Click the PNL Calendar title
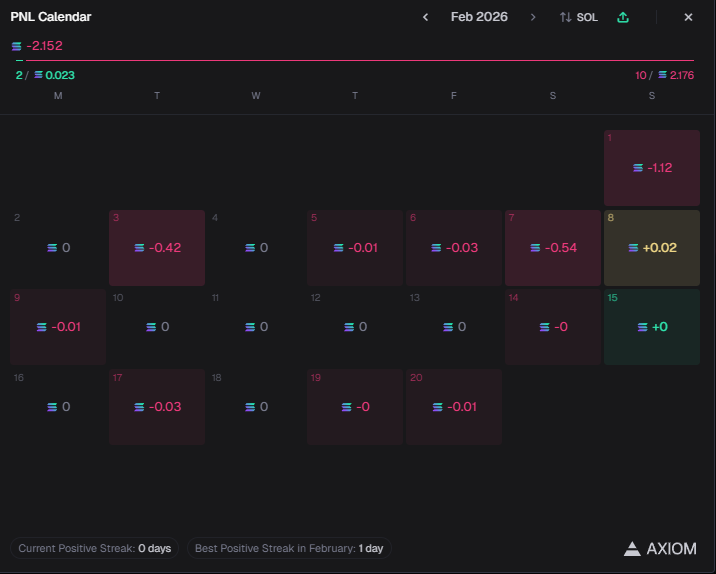Viewport: 716px width, 574px height. pos(51,17)
